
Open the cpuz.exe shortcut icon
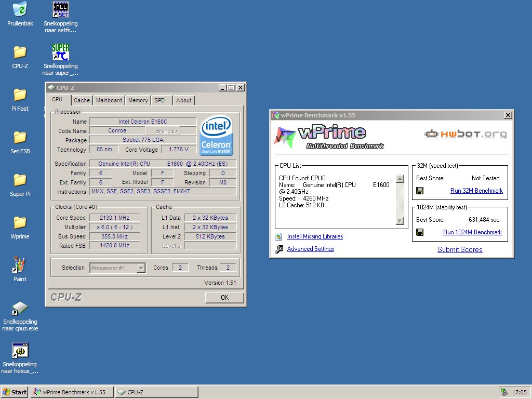20,308
